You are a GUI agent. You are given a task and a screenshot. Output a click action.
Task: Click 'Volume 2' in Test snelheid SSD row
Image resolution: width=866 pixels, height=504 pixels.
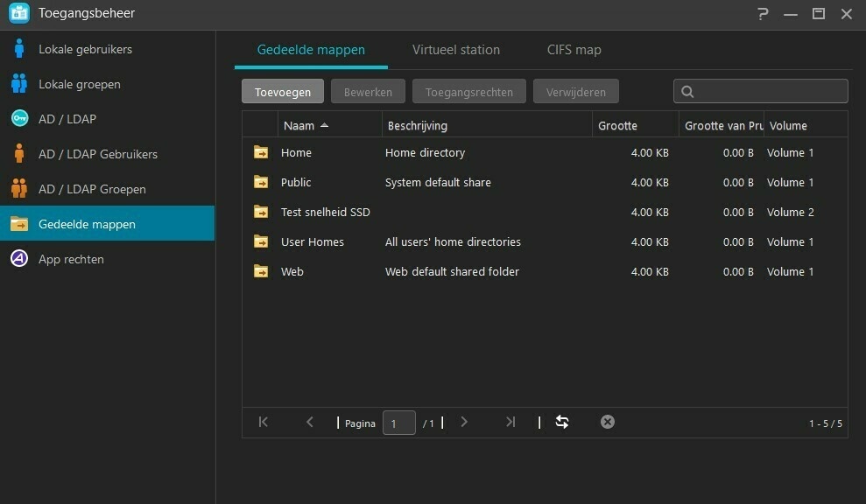tap(791, 212)
